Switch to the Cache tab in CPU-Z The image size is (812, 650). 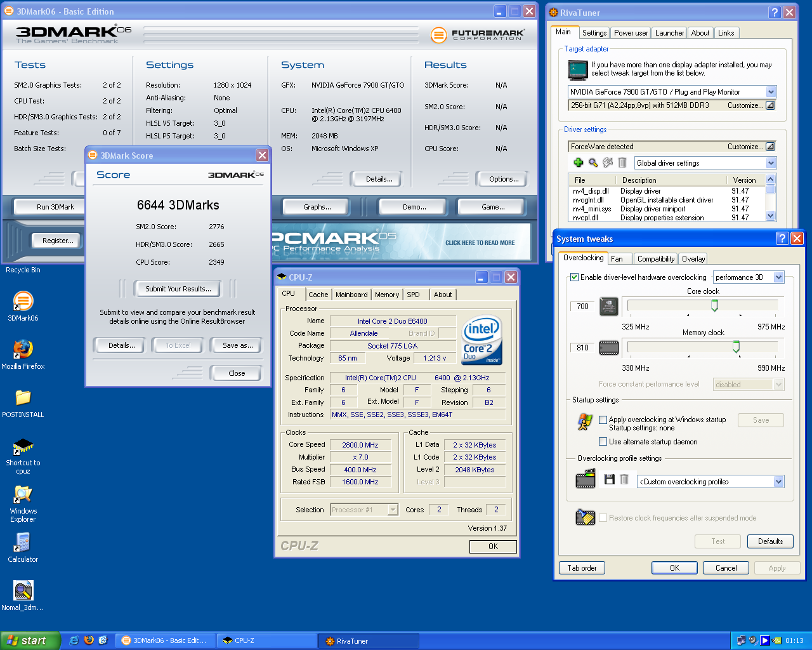[318, 295]
